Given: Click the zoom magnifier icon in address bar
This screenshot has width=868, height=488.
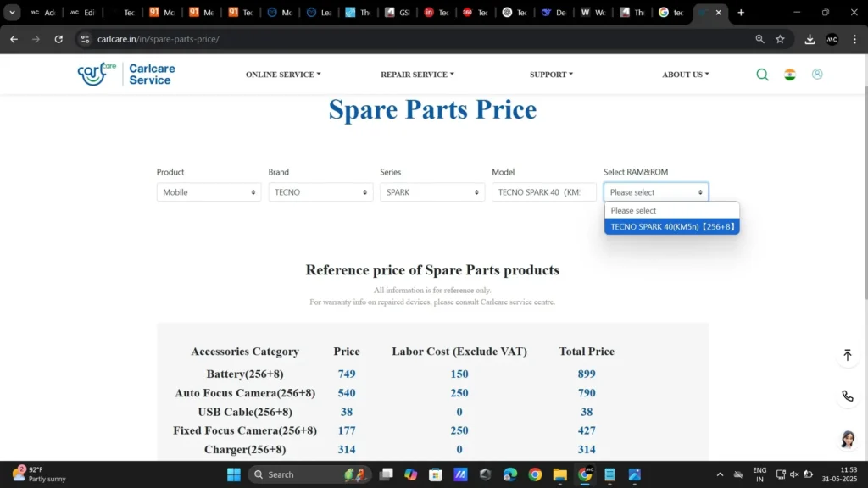Looking at the screenshot, I should [x=759, y=39].
